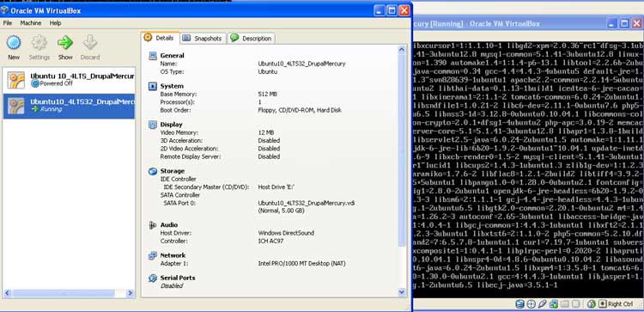Click the Storage section heading link

[172, 170]
